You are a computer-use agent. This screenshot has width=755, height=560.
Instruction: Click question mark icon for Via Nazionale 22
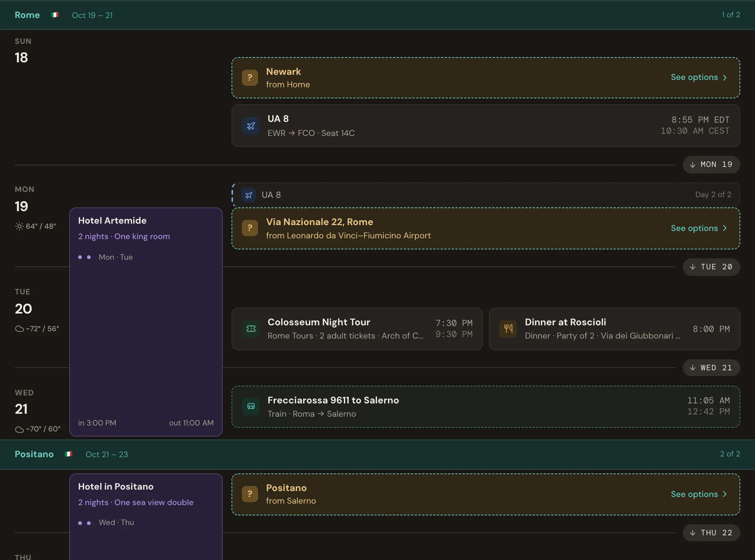[250, 228]
